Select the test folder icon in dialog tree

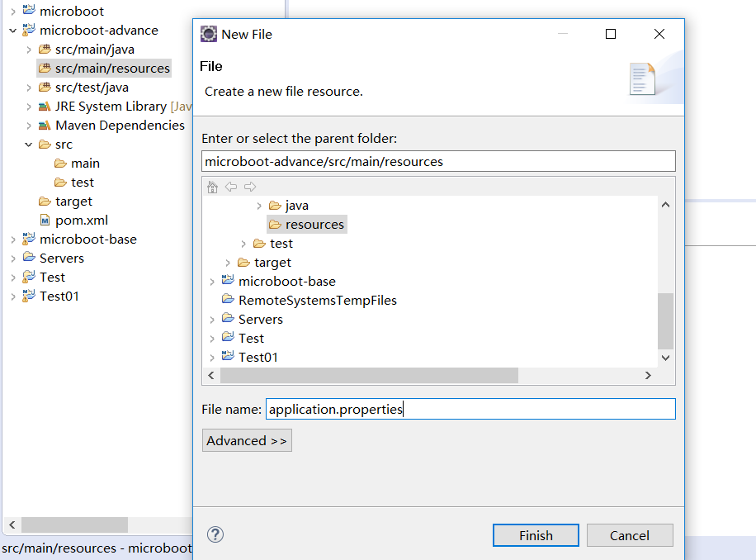[x=259, y=243]
